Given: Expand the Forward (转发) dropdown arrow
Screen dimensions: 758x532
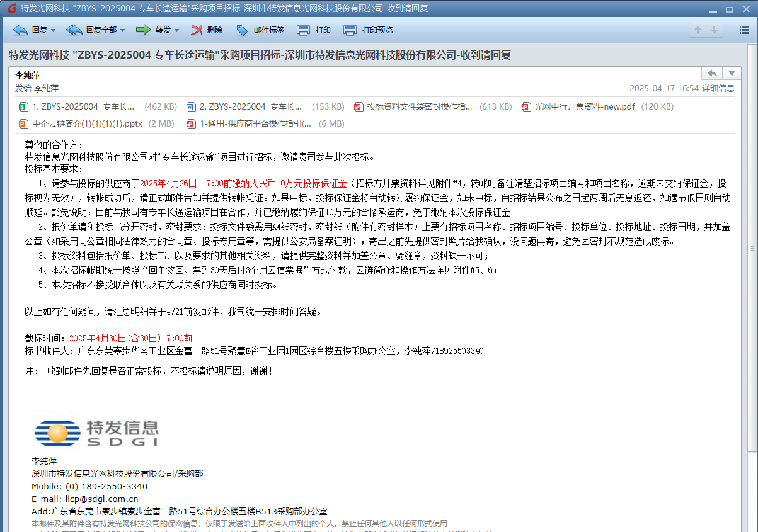Looking at the screenshot, I should pyautogui.click(x=177, y=30).
